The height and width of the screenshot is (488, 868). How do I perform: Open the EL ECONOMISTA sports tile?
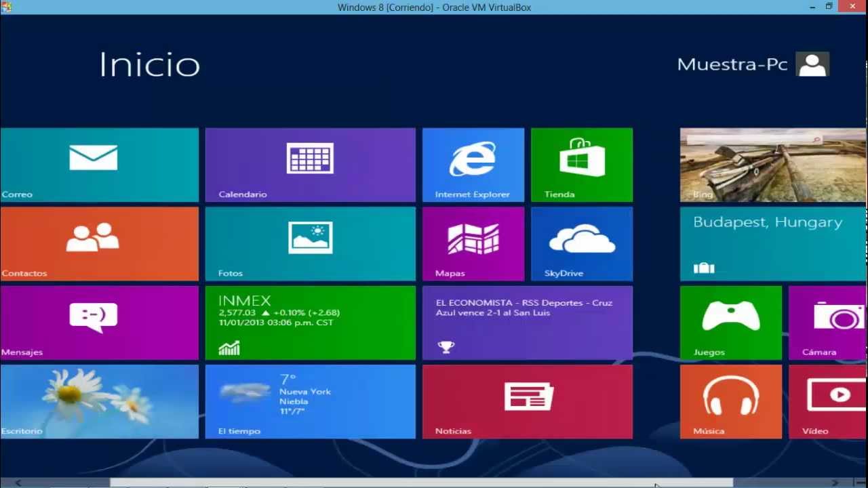(x=528, y=323)
